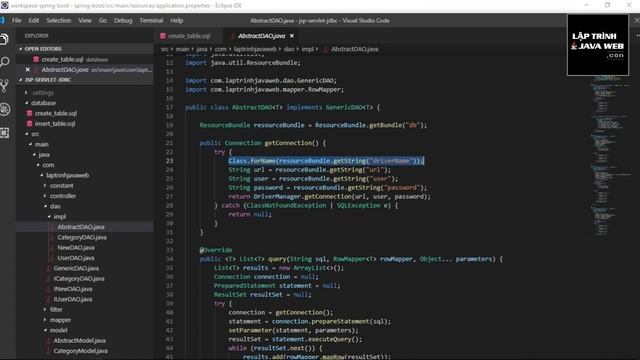Open CategoryModel.java in explorer
This screenshot has height=360, width=640.
[81, 351]
